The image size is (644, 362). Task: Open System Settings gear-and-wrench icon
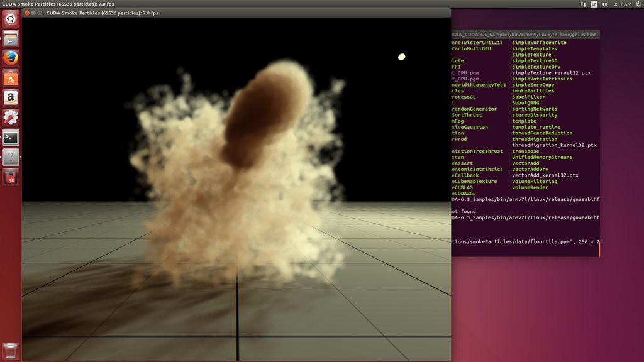tap(11, 118)
